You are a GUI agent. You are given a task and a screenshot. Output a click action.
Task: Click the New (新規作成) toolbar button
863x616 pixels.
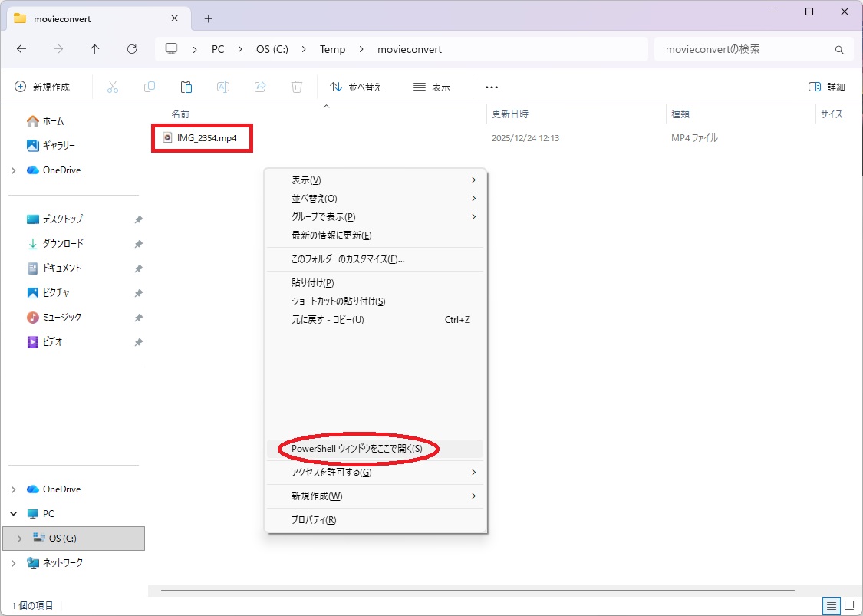point(42,87)
